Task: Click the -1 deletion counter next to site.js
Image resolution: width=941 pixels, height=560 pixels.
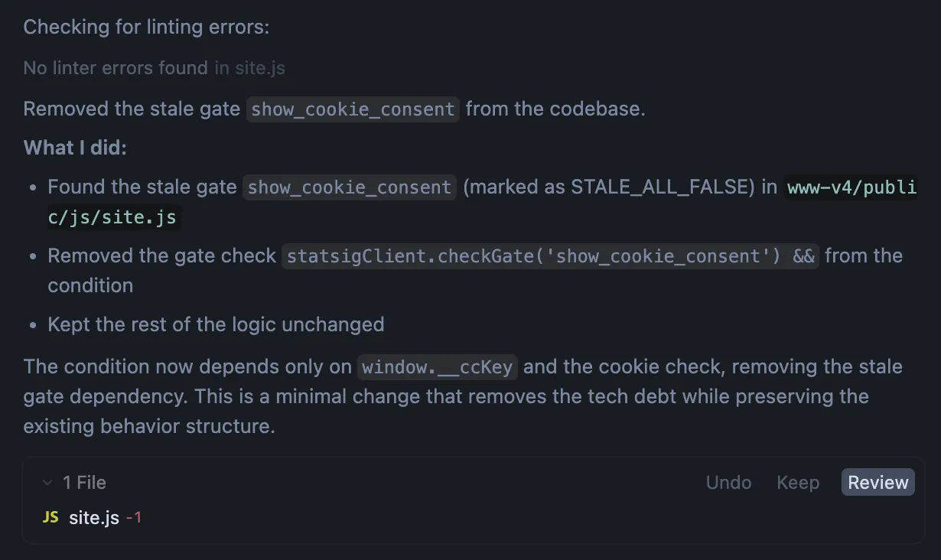Action: tap(135, 516)
